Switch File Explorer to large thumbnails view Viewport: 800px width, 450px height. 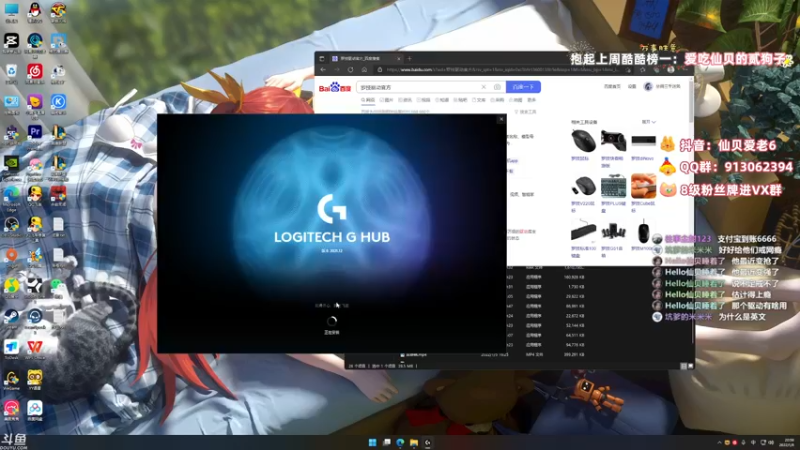(690, 366)
